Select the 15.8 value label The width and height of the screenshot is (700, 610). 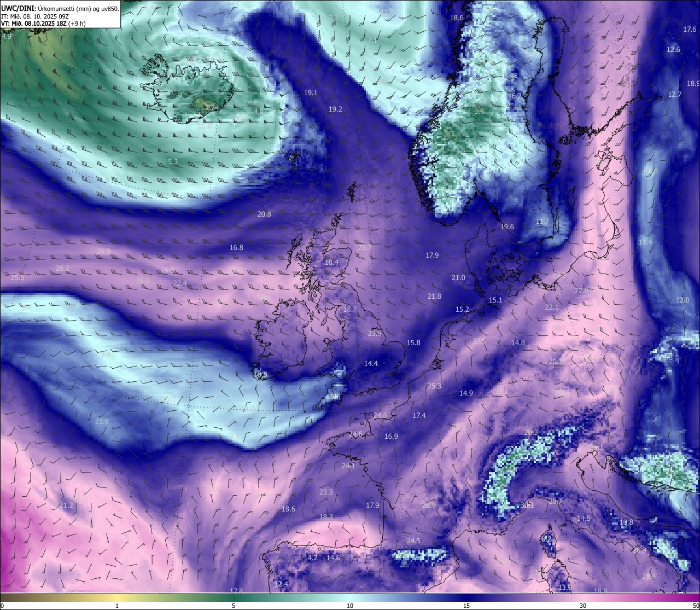pos(413,343)
